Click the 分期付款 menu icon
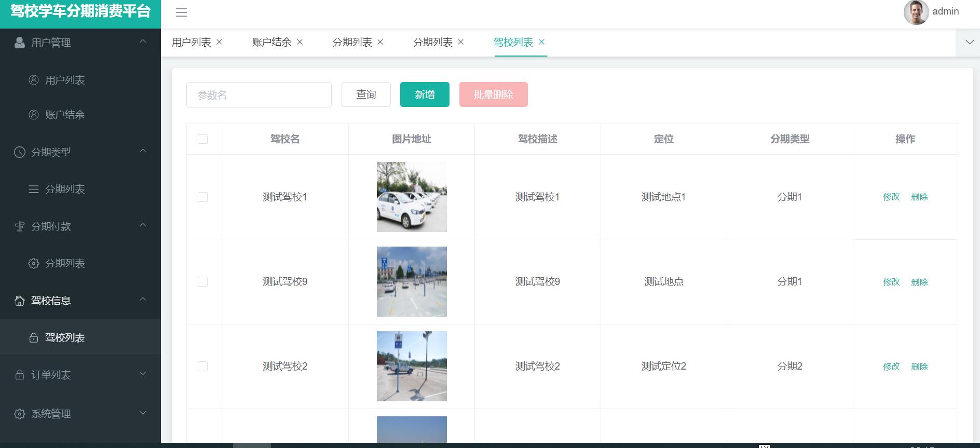Screen dimensions: 980x448 pos(20,226)
